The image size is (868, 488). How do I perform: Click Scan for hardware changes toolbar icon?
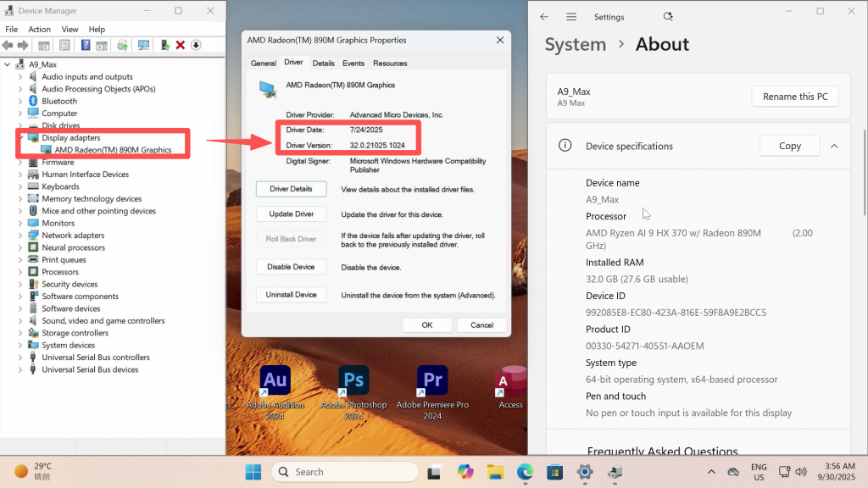[x=143, y=45]
